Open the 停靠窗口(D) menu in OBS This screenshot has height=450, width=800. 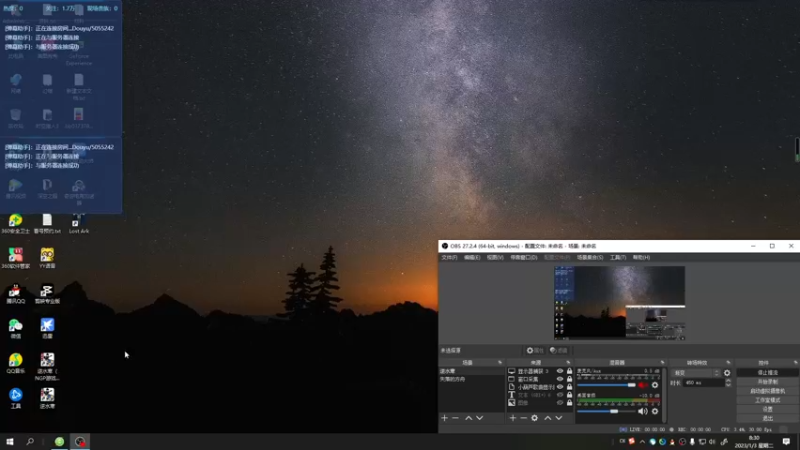[x=523, y=258]
